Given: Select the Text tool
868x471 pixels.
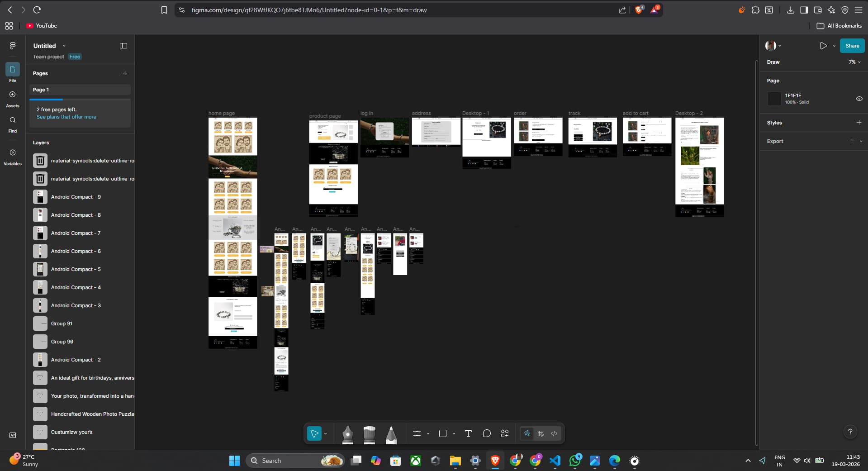Looking at the screenshot, I should coord(468,433).
